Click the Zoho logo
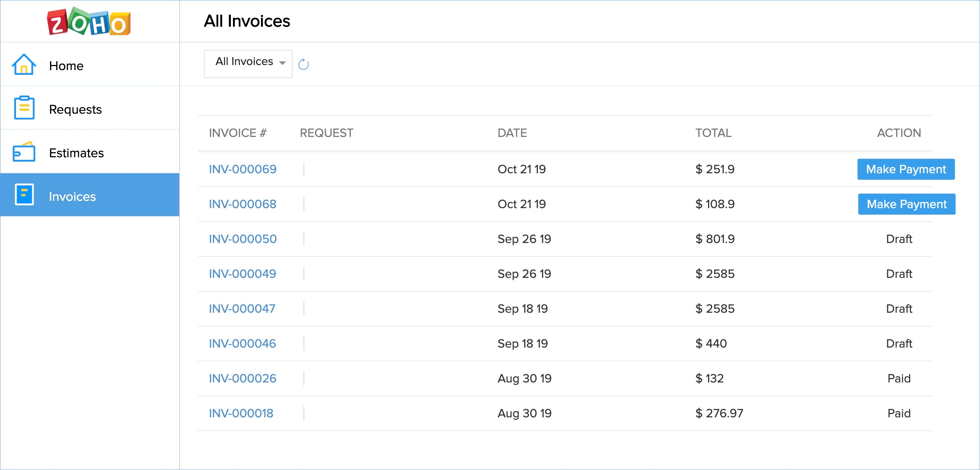Viewport: 980px width, 470px height. click(89, 22)
